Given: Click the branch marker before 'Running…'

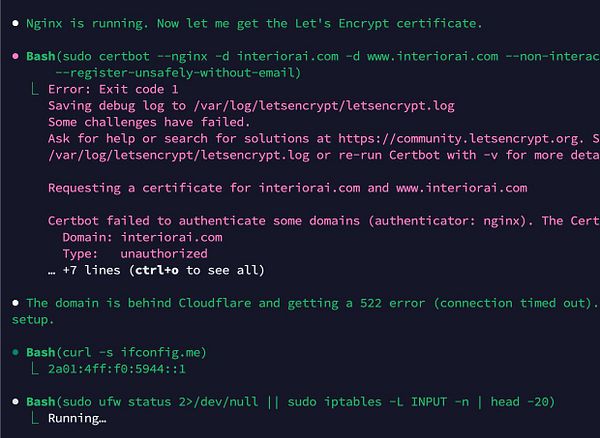Looking at the screenshot, I should click(35, 418).
